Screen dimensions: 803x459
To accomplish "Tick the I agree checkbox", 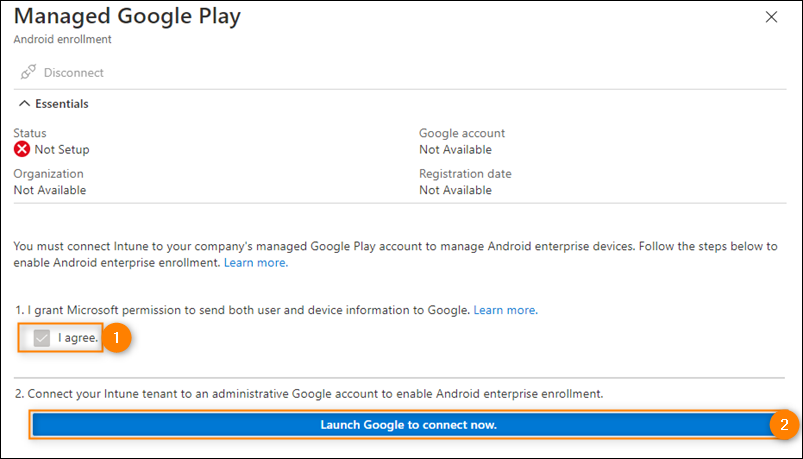I will tap(41, 338).
